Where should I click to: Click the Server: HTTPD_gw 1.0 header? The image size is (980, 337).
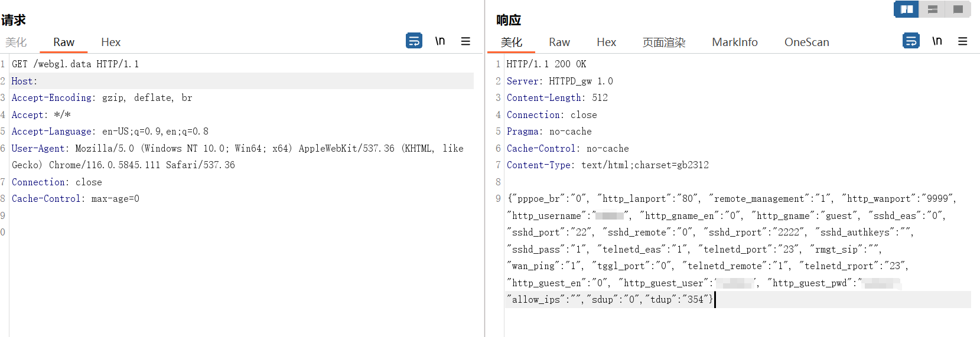click(x=559, y=81)
